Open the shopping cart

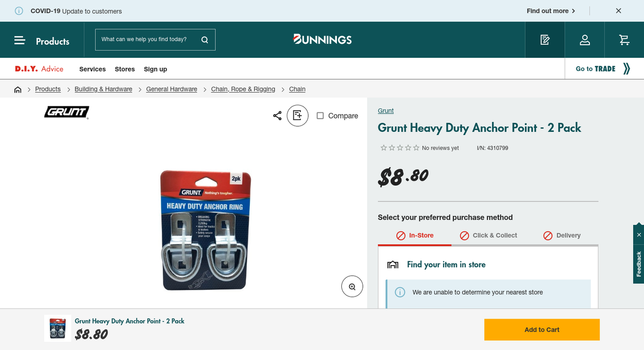(x=624, y=39)
